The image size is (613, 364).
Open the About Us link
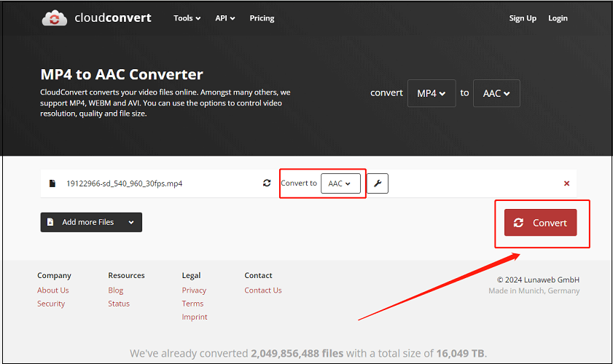pos(52,290)
